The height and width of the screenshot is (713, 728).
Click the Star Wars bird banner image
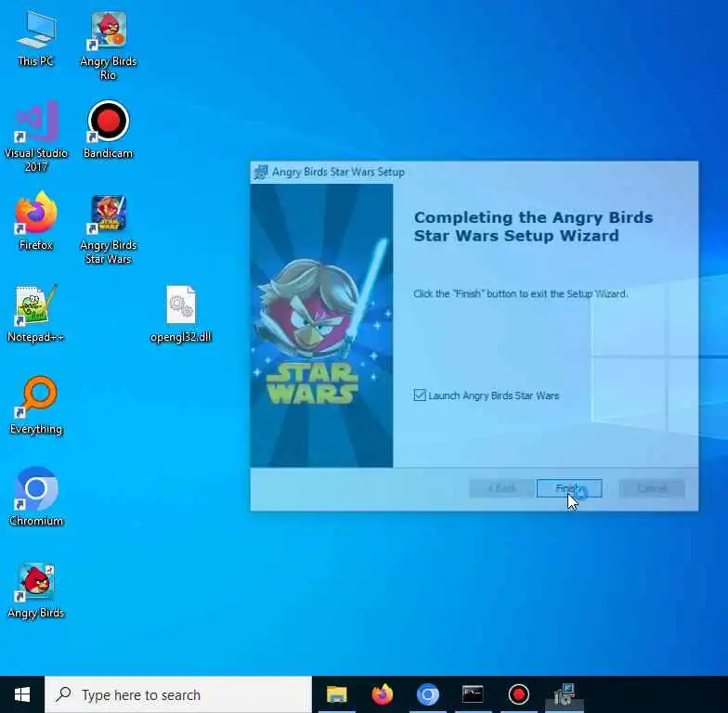coord(321,325)
